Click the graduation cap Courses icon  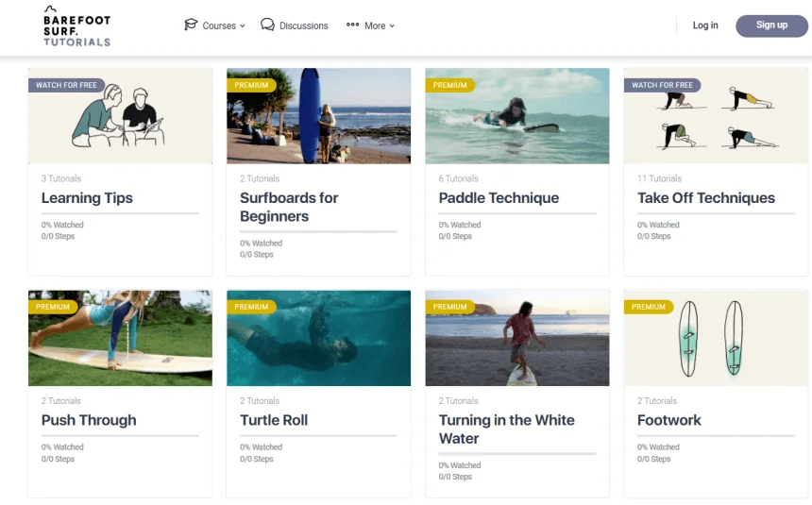pyautogui.click(x=191, y=25)
